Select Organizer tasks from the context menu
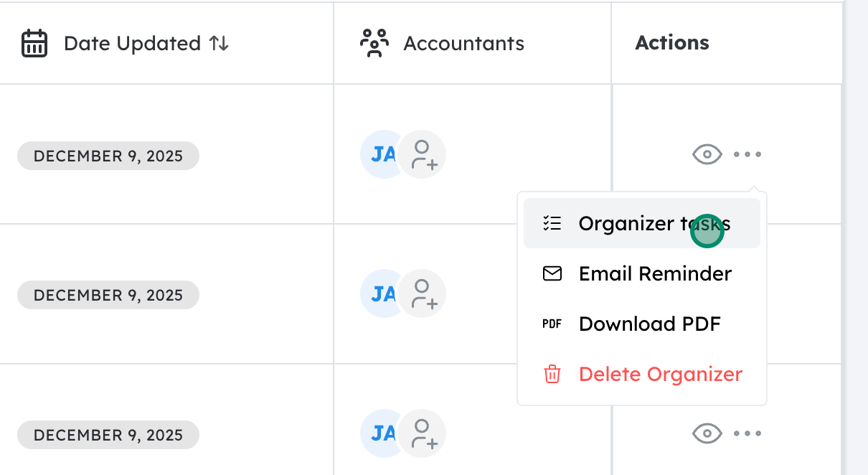The height and width of the screenshot is (475, 868). (x=654, y=223)
